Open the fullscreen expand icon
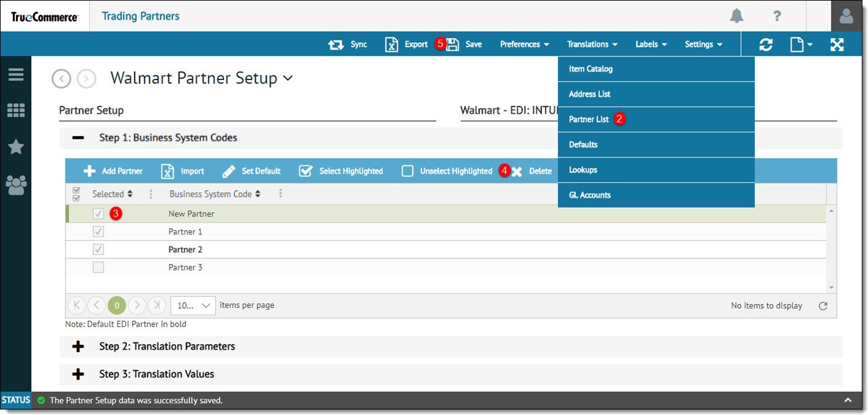This screenshot has width=868, height=415. [837, 44]
